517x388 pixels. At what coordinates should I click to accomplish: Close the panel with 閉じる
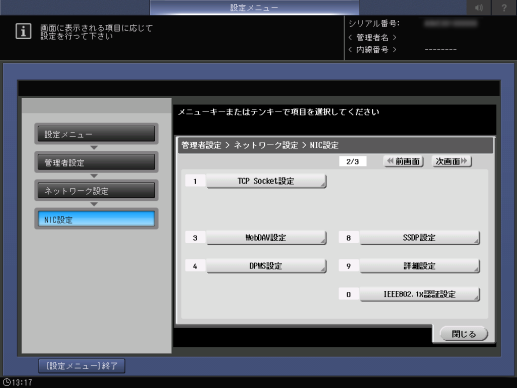[x=464, y=334]
